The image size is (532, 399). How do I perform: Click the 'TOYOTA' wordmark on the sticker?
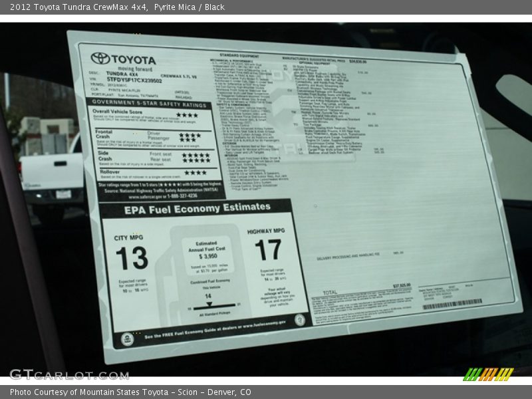(134, 60)
